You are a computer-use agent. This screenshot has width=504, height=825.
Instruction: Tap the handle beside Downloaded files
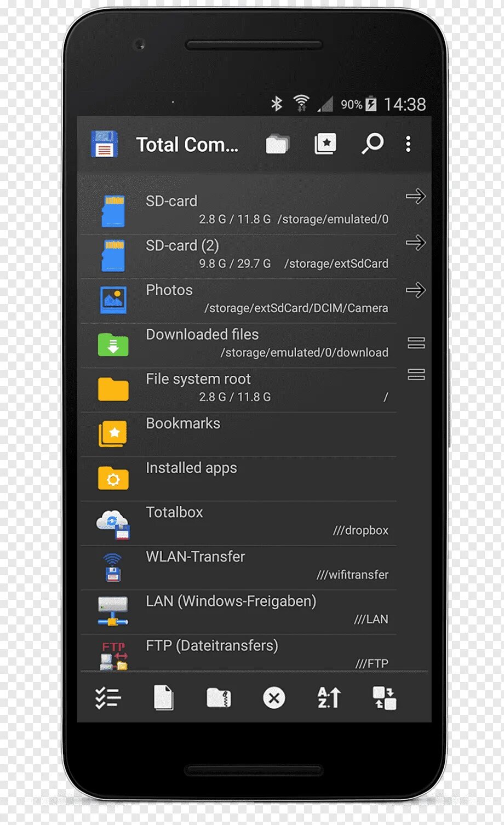coord(416,343)
